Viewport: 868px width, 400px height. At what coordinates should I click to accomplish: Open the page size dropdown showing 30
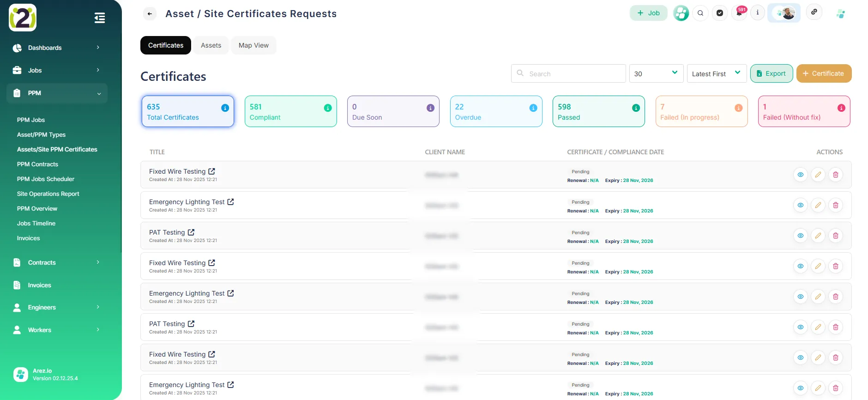656,73
